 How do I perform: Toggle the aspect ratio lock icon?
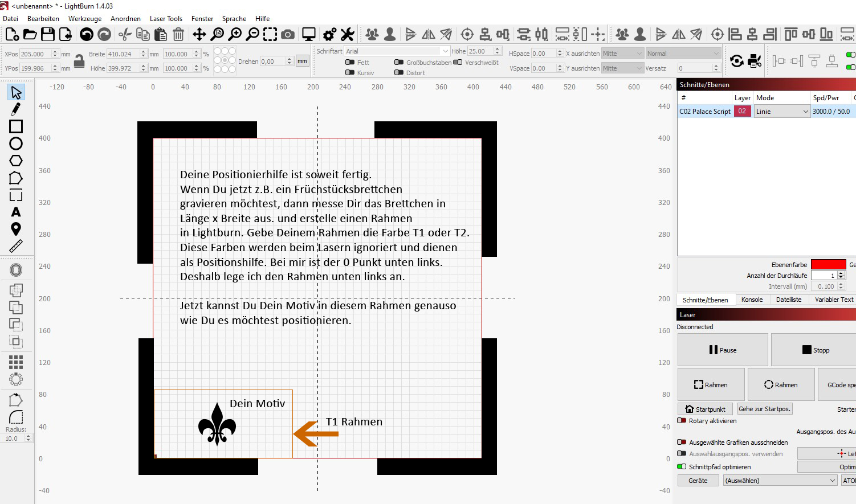coord(80,61)
